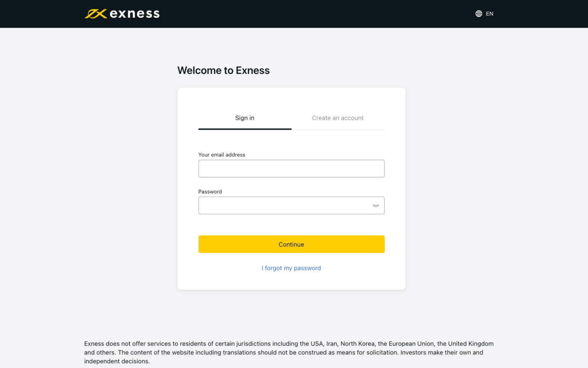Switch to the Create an account tab

(338, 118)
